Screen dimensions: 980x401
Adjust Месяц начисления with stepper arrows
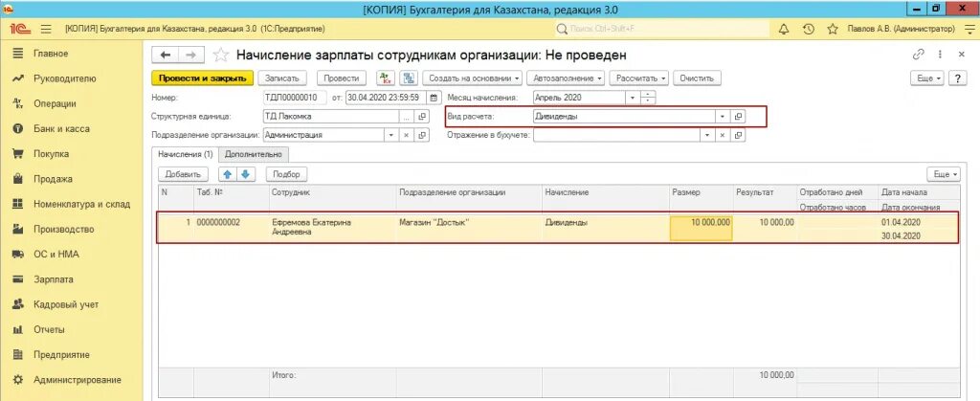click(648, 98)
